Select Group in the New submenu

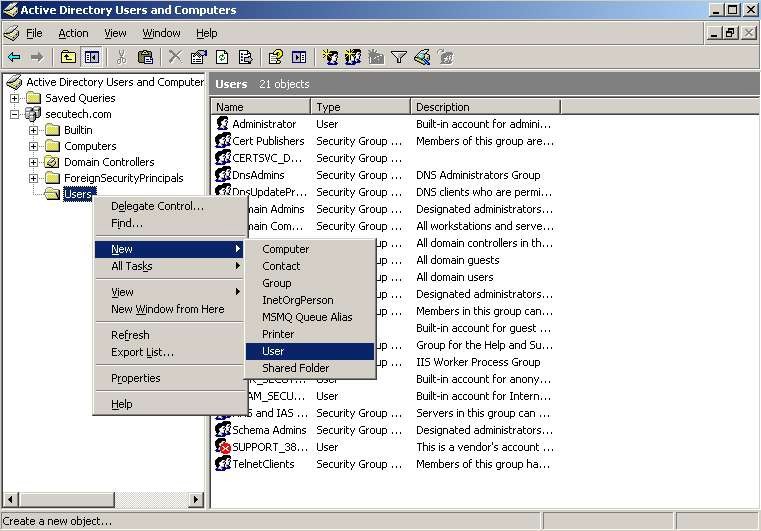tap(310, 283)
